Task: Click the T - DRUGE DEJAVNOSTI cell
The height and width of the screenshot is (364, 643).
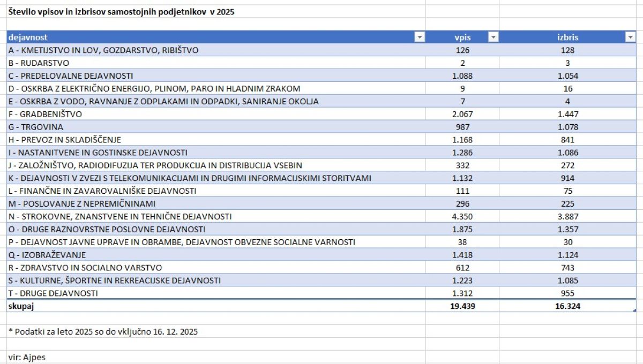Action: pos(53,293)
